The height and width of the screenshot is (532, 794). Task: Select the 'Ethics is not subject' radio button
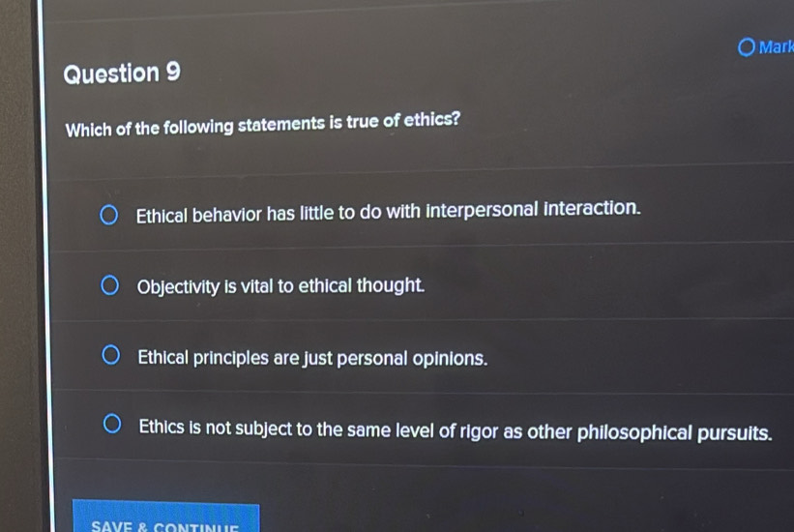point(113,425)
